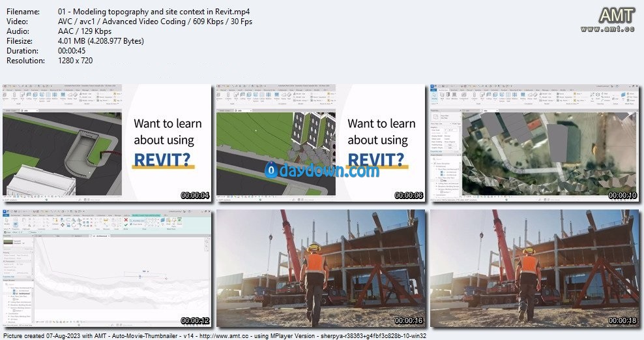Click the '4.01 MB (4.208.977 Bytes)' filesize value
644x340 pixels.
(100, 41)
